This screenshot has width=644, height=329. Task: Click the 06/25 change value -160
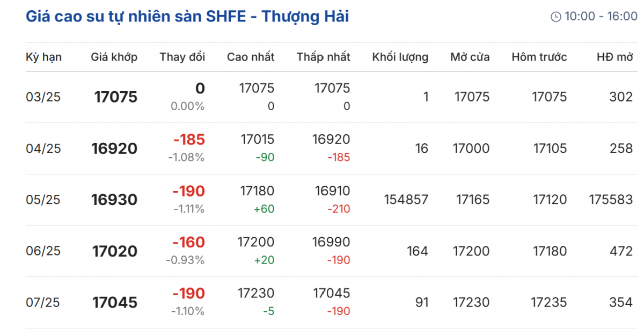pos(188,243)
